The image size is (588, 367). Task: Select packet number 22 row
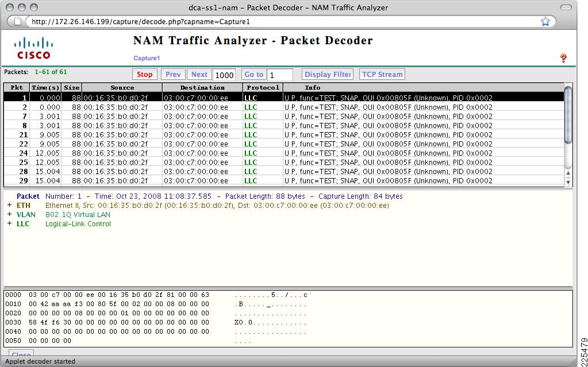pos(284,144)
